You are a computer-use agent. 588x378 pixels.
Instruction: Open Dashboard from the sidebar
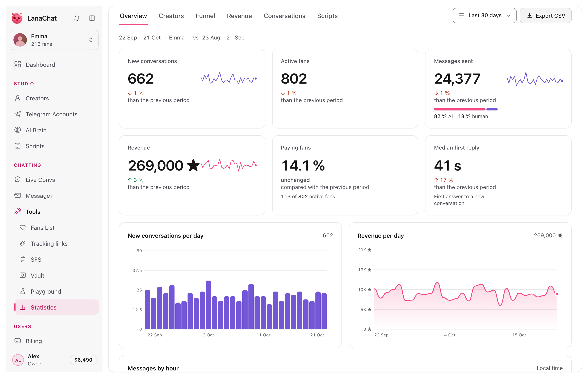point(54,64)
